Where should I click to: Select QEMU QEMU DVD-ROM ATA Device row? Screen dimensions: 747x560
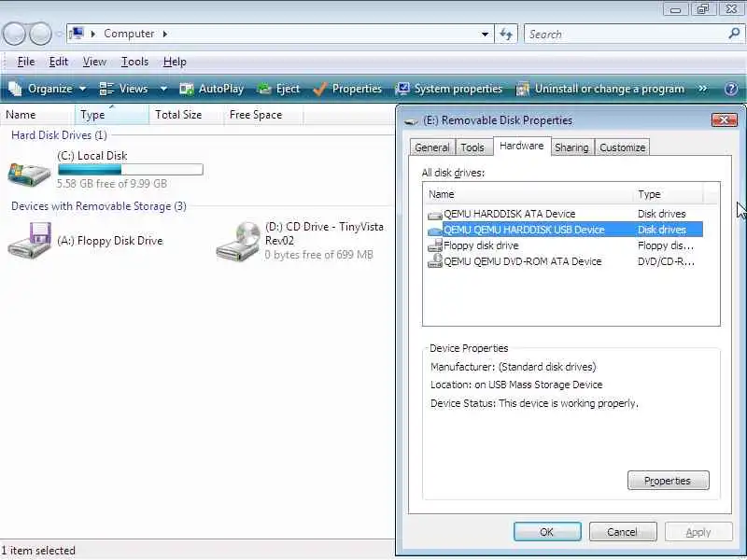tap(565, 261)
